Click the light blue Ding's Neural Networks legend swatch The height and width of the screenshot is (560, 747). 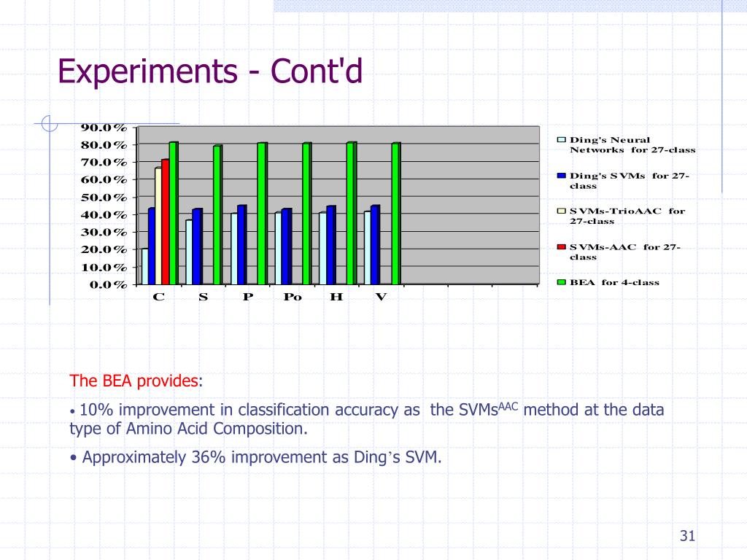coord(561,140)
